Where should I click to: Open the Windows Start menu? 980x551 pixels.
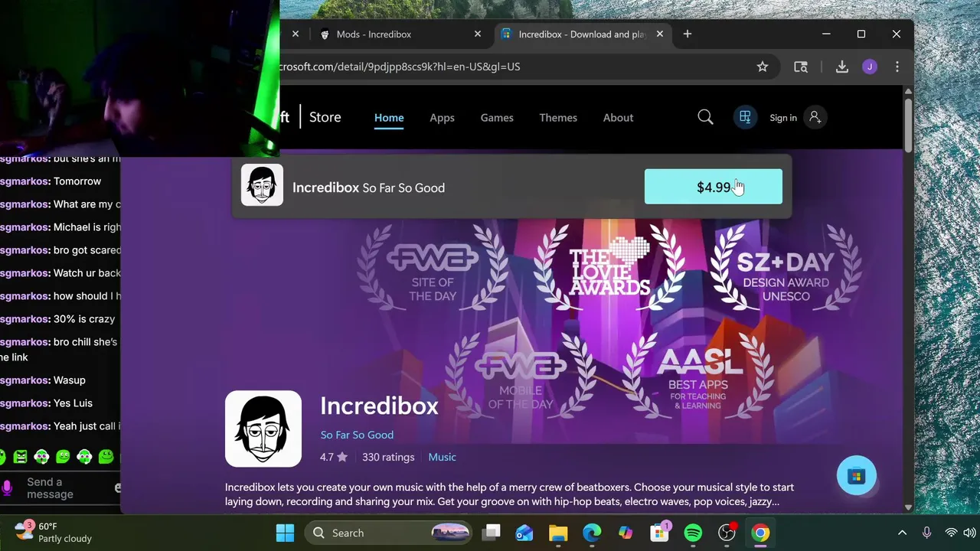coord(285,533)
